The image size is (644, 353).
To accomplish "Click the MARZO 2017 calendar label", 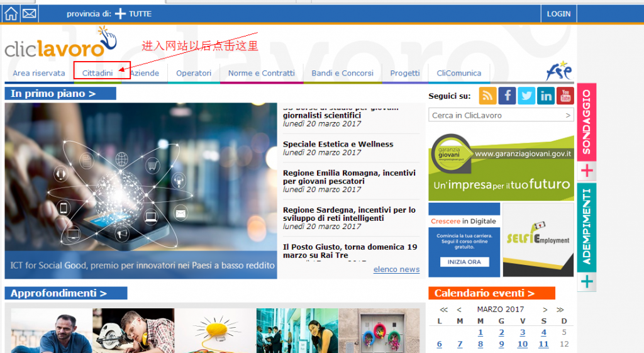I will tap(500, 309).
